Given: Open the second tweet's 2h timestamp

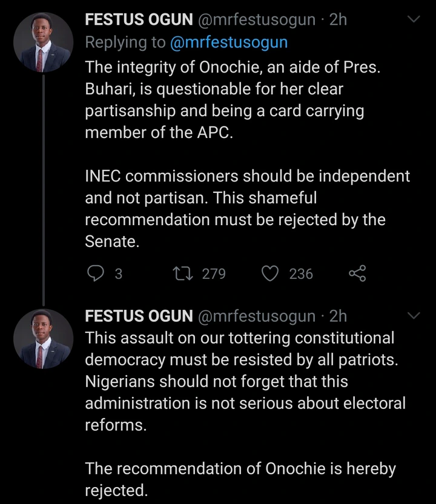Looking at the screenshot, I should (x=339, y=316).
